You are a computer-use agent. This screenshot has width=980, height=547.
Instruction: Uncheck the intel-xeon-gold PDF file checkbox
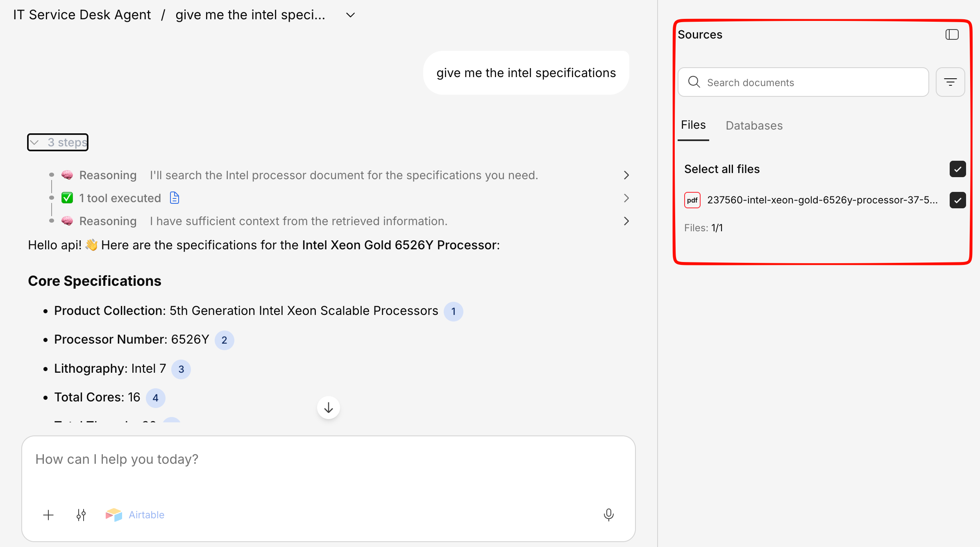click(957, 201)
